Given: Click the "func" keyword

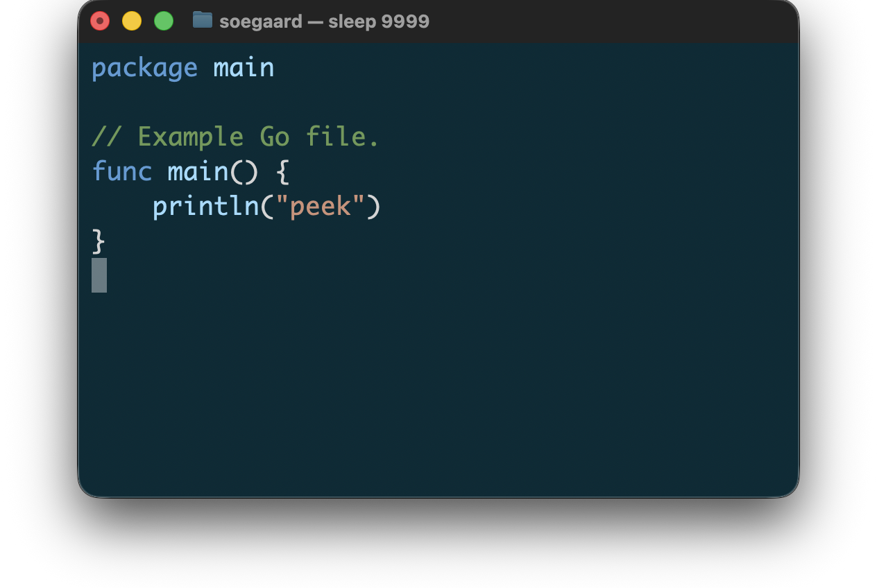Looking at the screenshot, I should tap(121, 171).
